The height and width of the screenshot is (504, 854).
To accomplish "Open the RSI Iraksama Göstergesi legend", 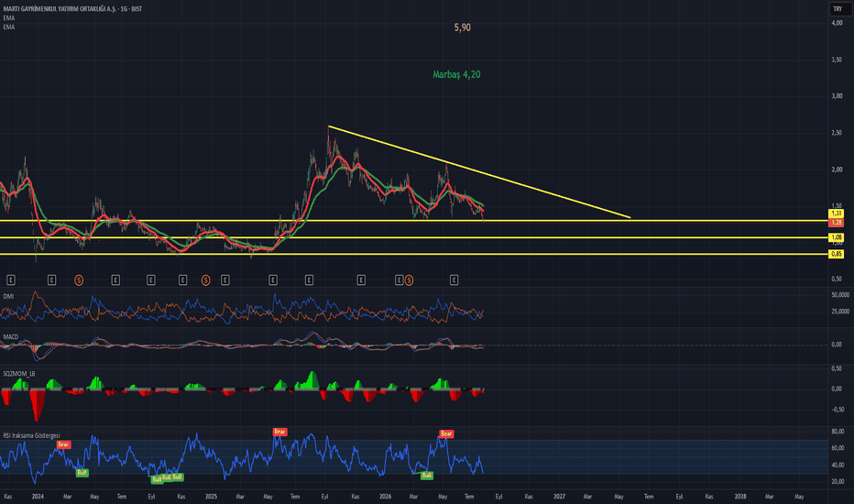I will [31, 435].
